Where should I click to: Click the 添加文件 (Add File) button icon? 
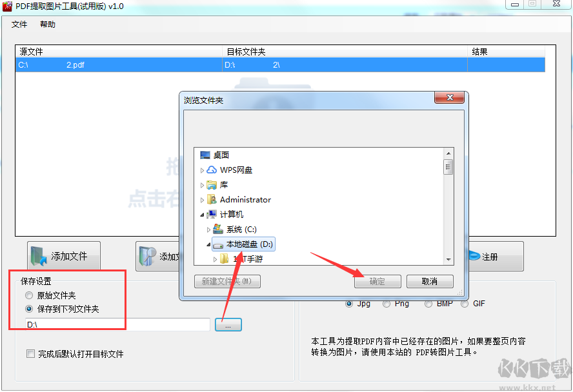click(x=39, y=256)
